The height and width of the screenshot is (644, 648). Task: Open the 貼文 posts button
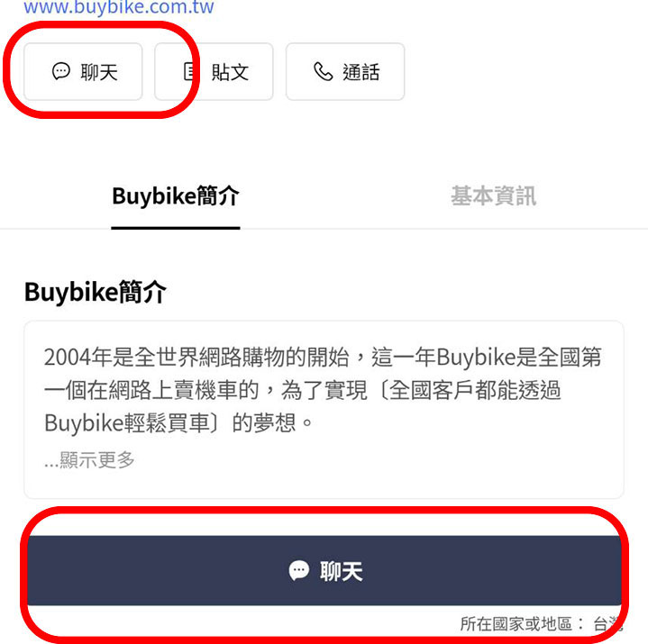point(214,71)
